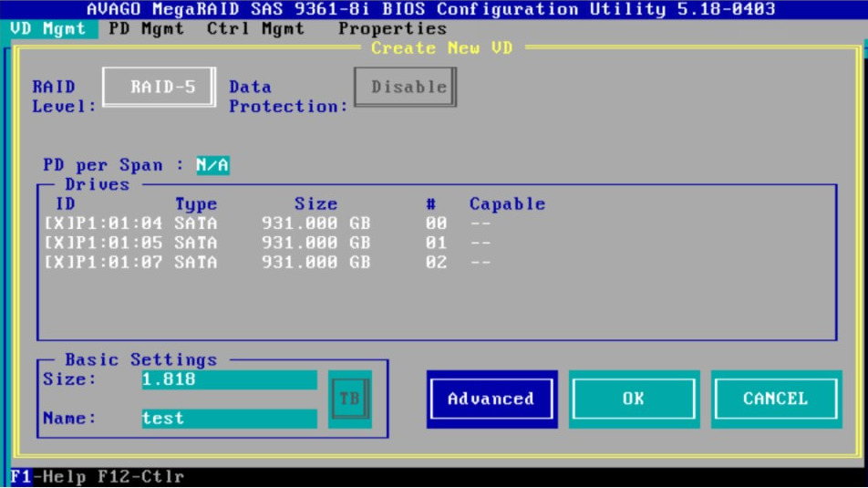Click the Data Protection label
The image size is (868, 488).
(288, 97)
